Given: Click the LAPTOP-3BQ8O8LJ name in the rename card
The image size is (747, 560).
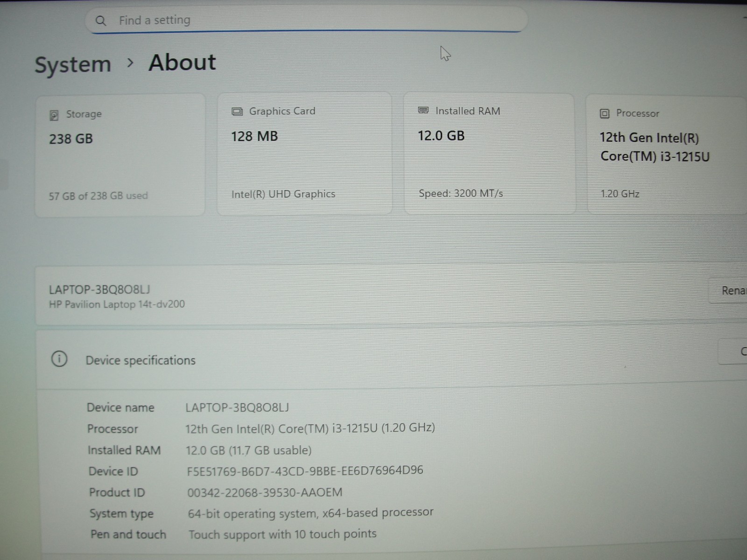Looking at the screenshot, I should pyautogui.click(x=99, y=290).
